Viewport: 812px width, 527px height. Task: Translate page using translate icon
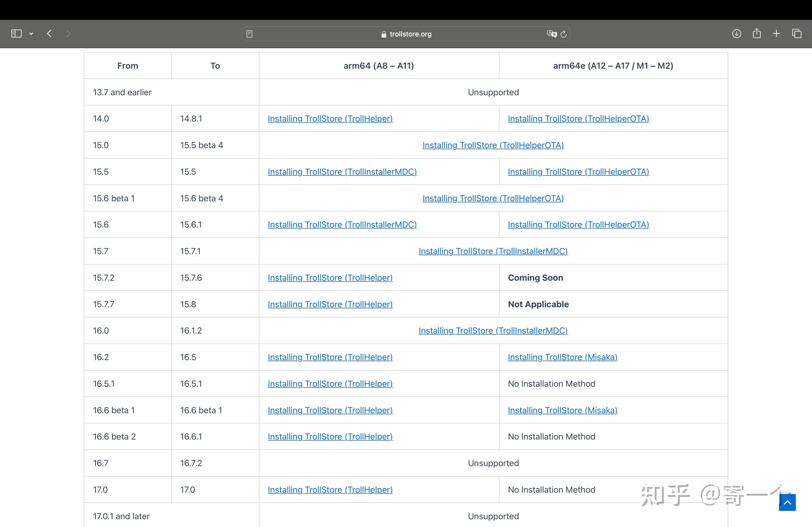(551, 34)
